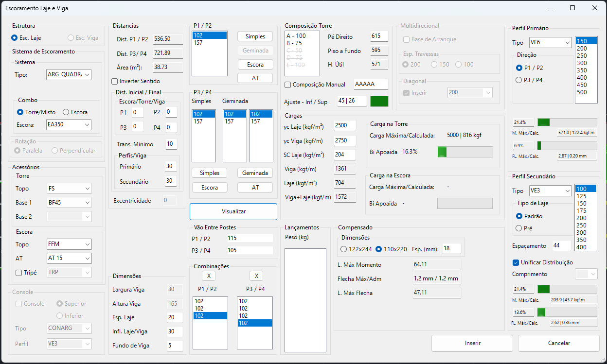This screenshot has height=364, width=607.
Task: Click the Compensado Esp. (mm) 18 field
Action: 451,249
